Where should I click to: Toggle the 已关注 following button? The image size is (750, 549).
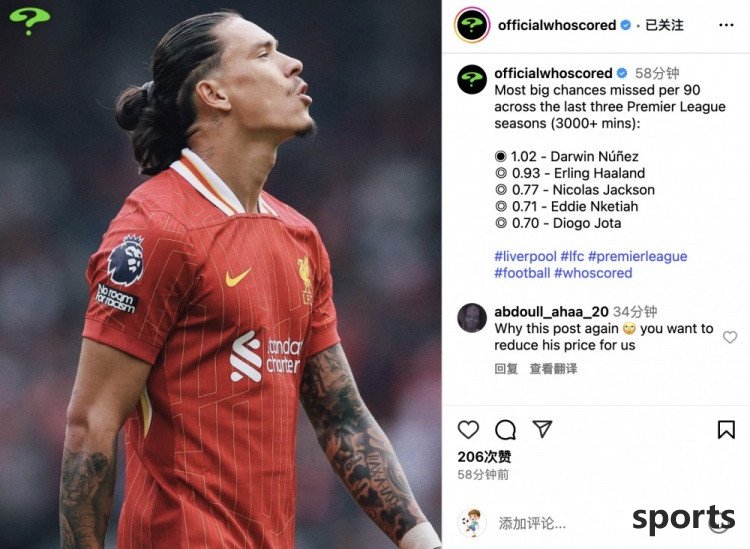[x=664, y=25]
